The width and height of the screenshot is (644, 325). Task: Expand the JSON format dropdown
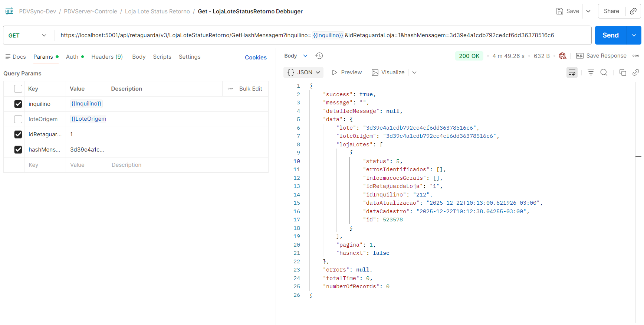pyautogui.click(x=303, y=72)
